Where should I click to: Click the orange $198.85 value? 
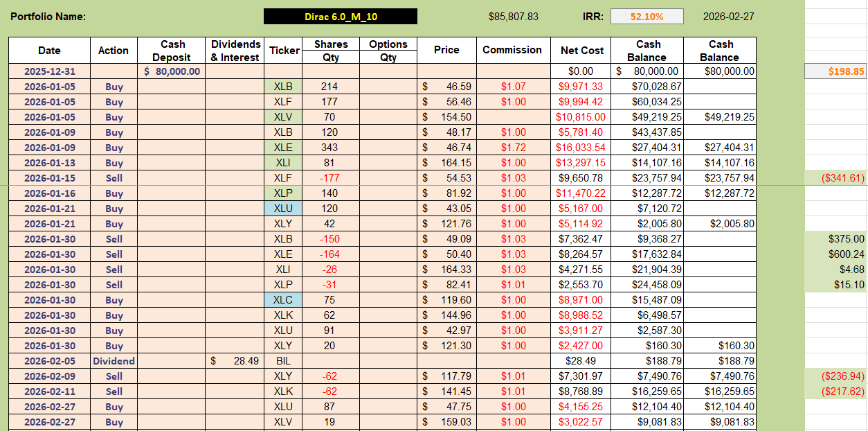[835, 71]
